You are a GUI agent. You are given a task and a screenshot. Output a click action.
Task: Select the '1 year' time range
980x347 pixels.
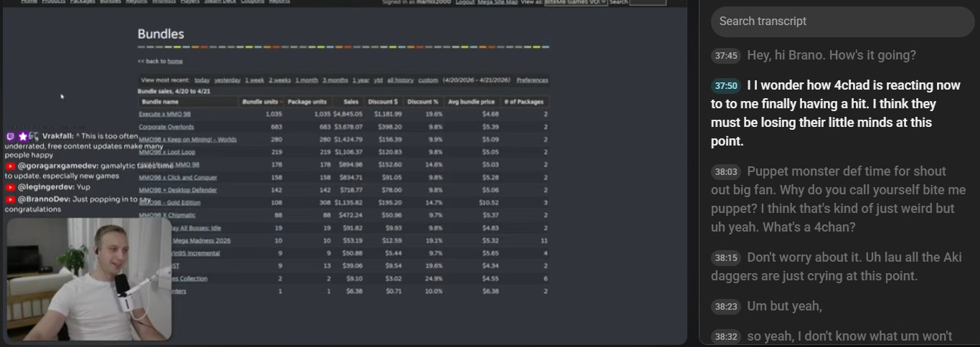tap(361, 80)
